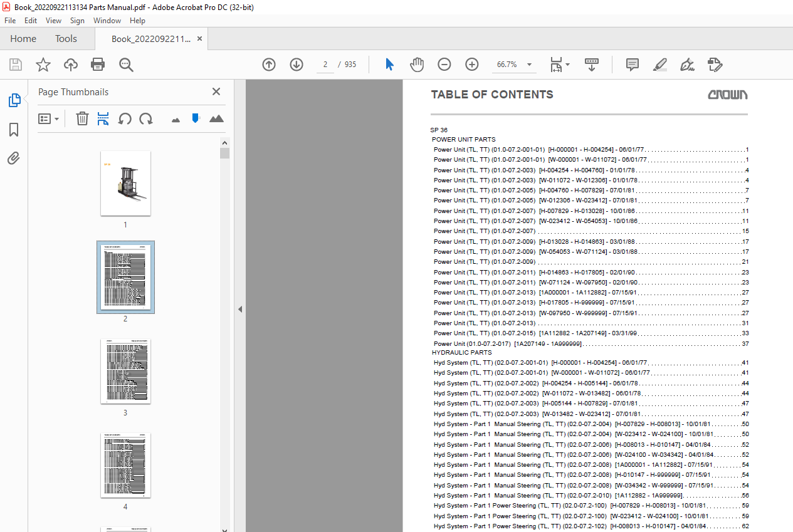The image size is (793, 532).
Task: Delete selected pages with trash icon
Action: coord(82,118)
